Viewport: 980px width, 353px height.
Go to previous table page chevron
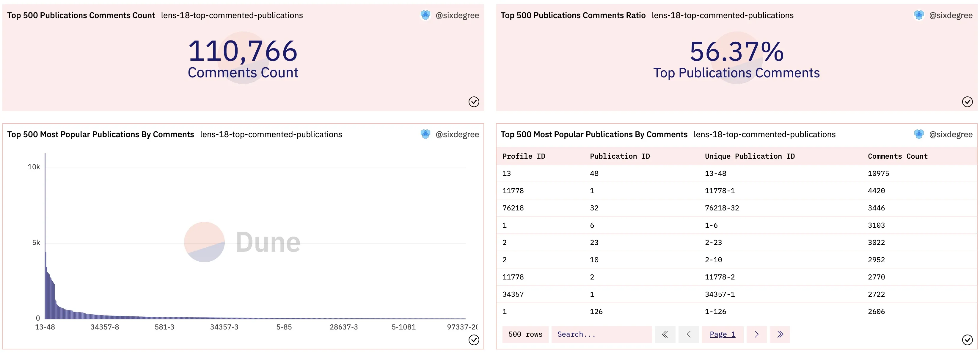tap(689, 334)
